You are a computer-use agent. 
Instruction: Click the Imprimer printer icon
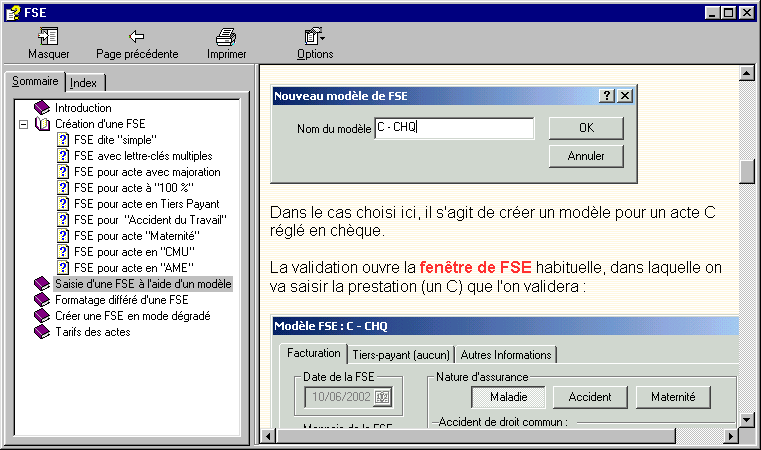pyautogui.click(x=226, y=36)
